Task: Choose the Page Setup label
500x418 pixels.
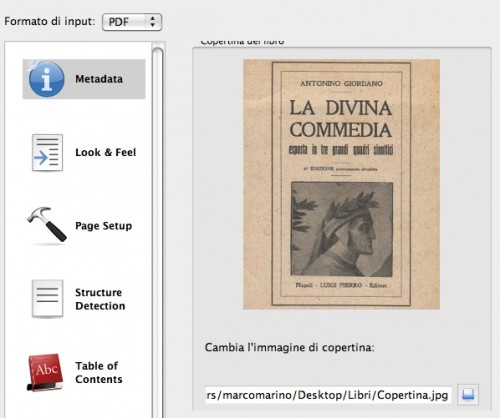Action: tap(104, 226)
